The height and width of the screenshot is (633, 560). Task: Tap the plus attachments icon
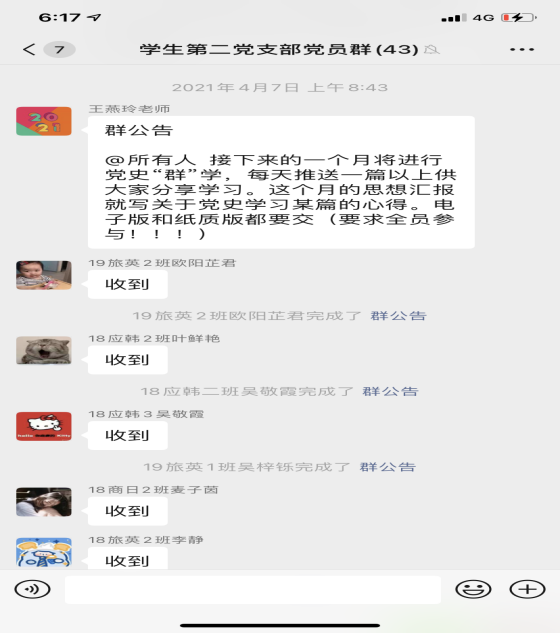[x=527, y=589]
